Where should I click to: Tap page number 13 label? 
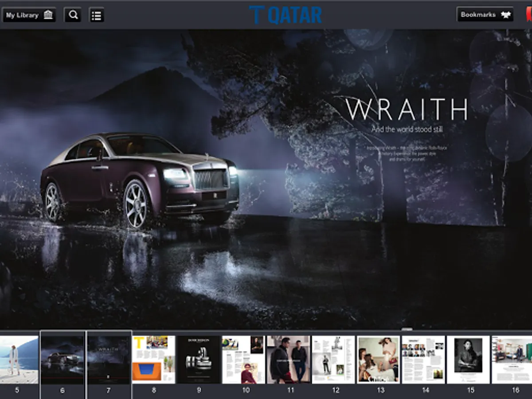[x=381, y=391]
